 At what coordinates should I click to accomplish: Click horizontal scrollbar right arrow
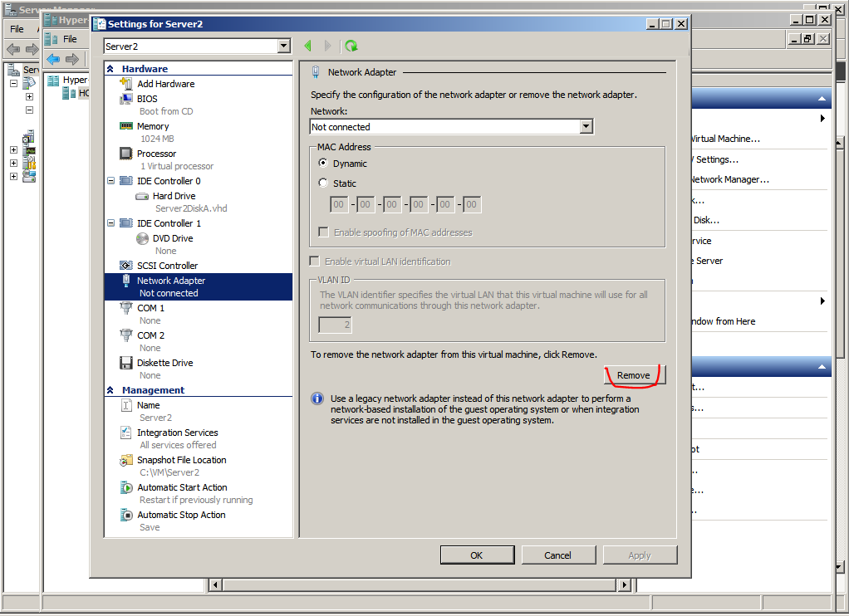pyautogui.click(x=625, y=584)
